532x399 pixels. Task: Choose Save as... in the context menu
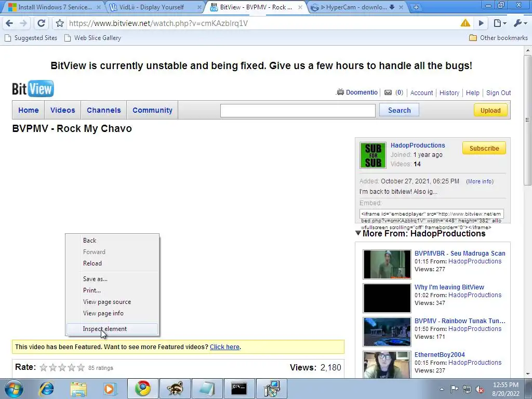click(112, 279)
